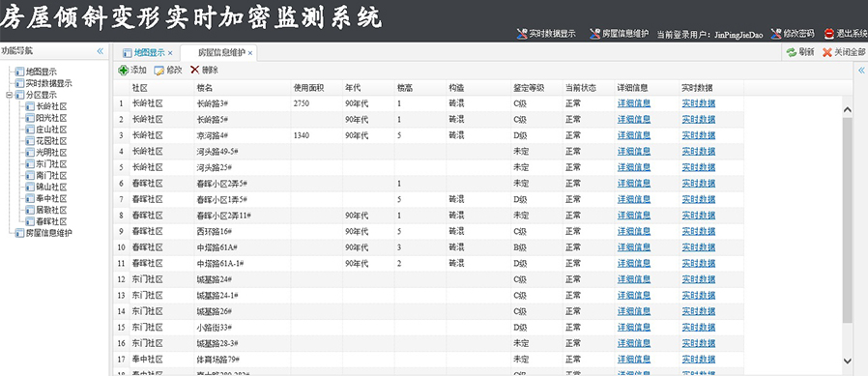Open 实时数据 link for 长岭路3#

699,103
